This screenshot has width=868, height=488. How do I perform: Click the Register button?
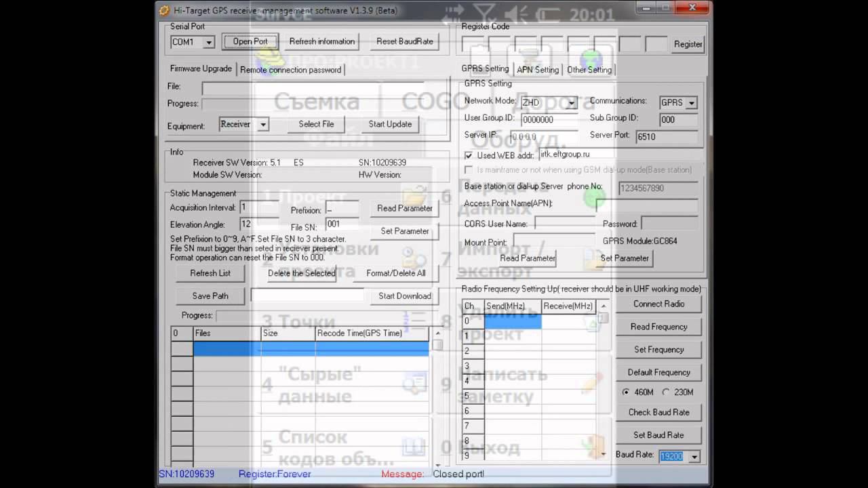coord(688,44)
